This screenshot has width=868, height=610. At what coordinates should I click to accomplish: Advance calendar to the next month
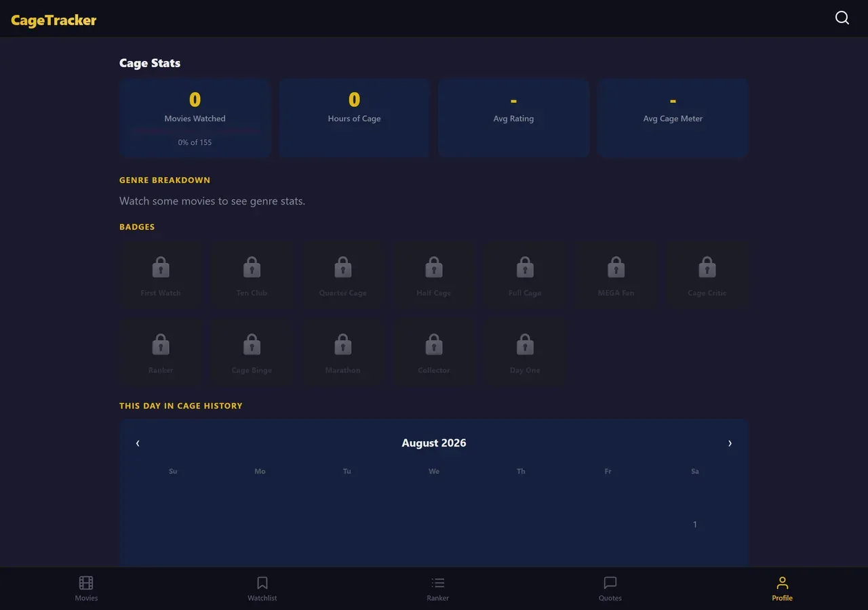click(730, 443)
